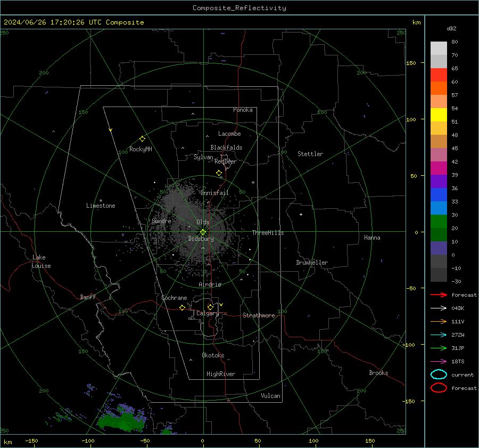
Task: Click the Okotoks label
Action: [x=213, y=355]
